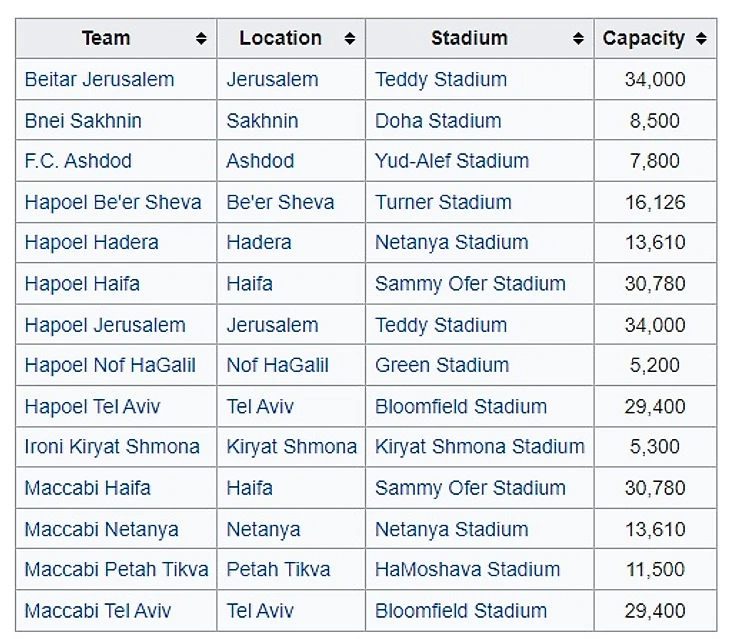Open Turner Stadium link
The height and width of the screenshot is (639, 730).
click(x=443, y=202)
